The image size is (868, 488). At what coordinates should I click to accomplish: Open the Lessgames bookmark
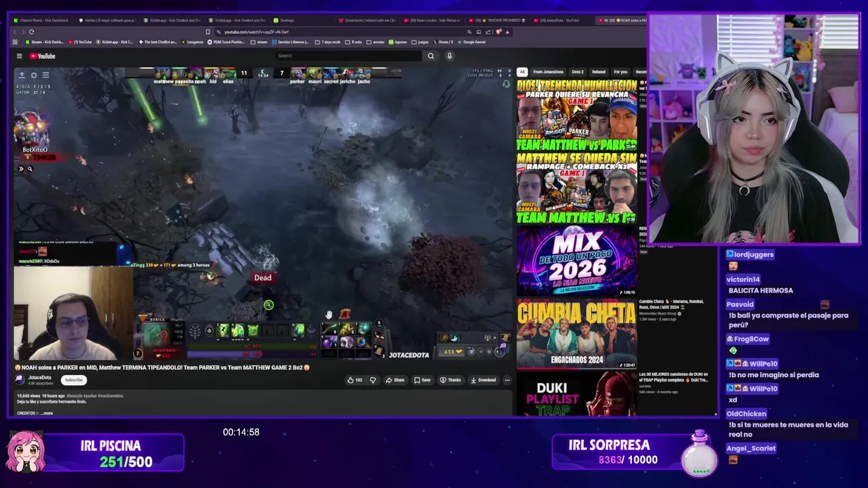(193, 42)
